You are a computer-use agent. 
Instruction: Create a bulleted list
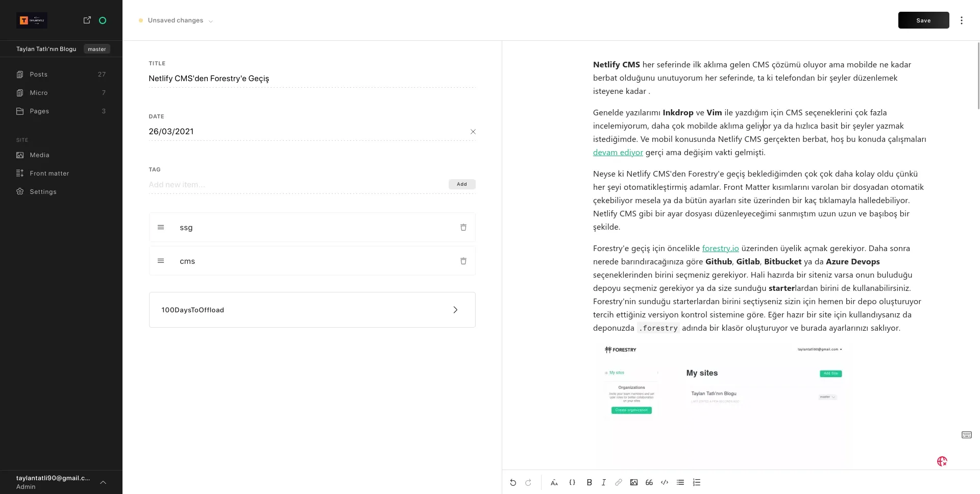(x=680, y=482)
